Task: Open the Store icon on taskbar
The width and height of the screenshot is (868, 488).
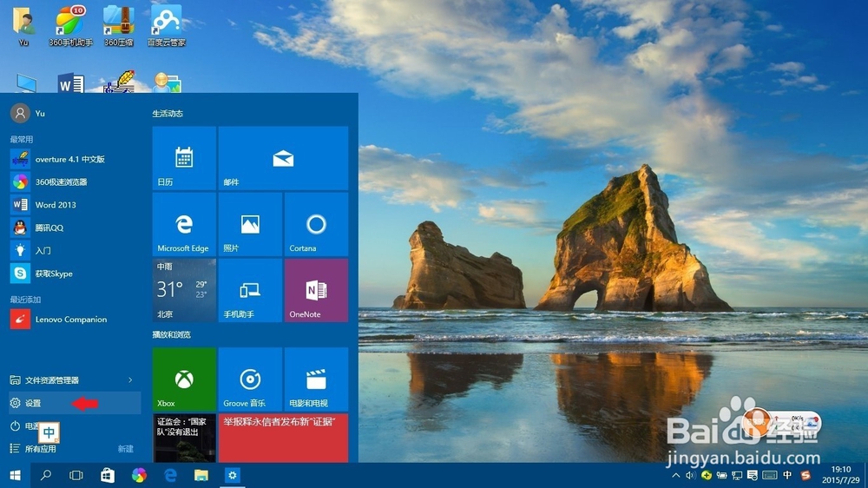Action: coord(108,475)
